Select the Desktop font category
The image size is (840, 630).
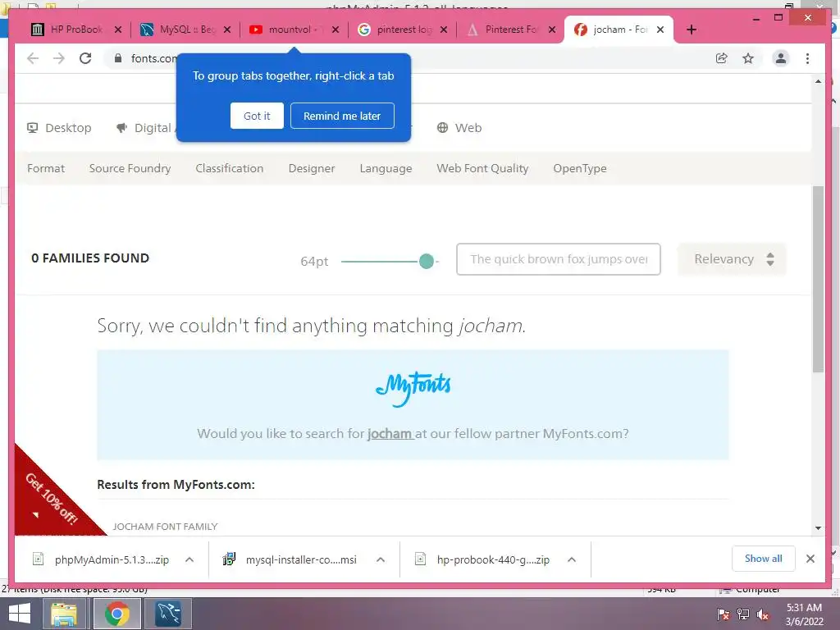pos(59,128)
